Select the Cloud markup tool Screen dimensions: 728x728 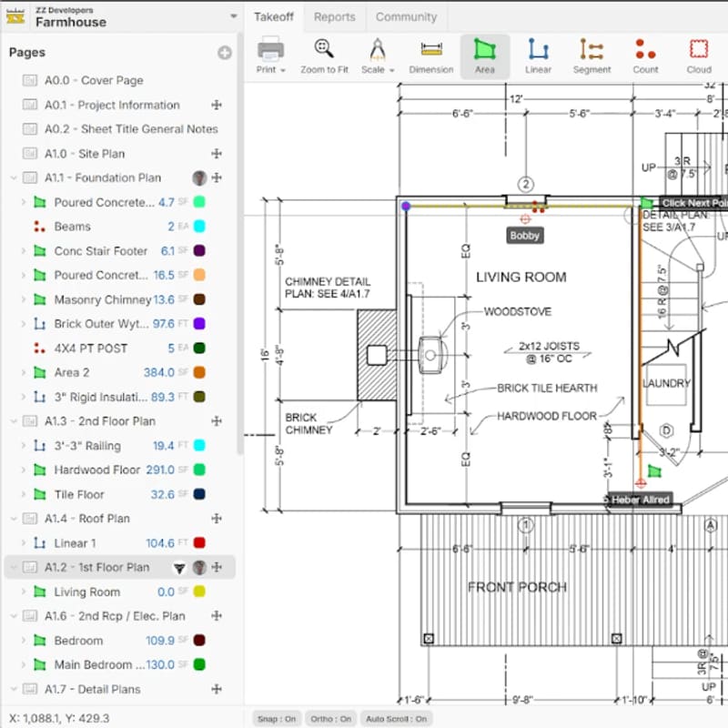(x=699, y=55)
